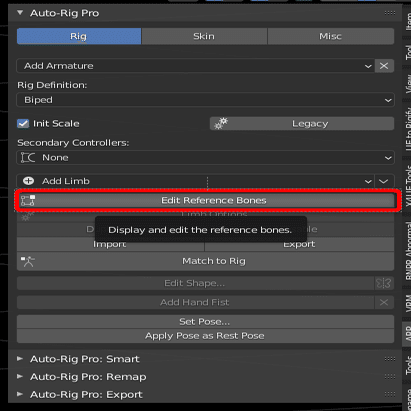The height and width of the screenshot is (411, 411).
Task: Click the Set Pose button
Action: coord(205,322)
